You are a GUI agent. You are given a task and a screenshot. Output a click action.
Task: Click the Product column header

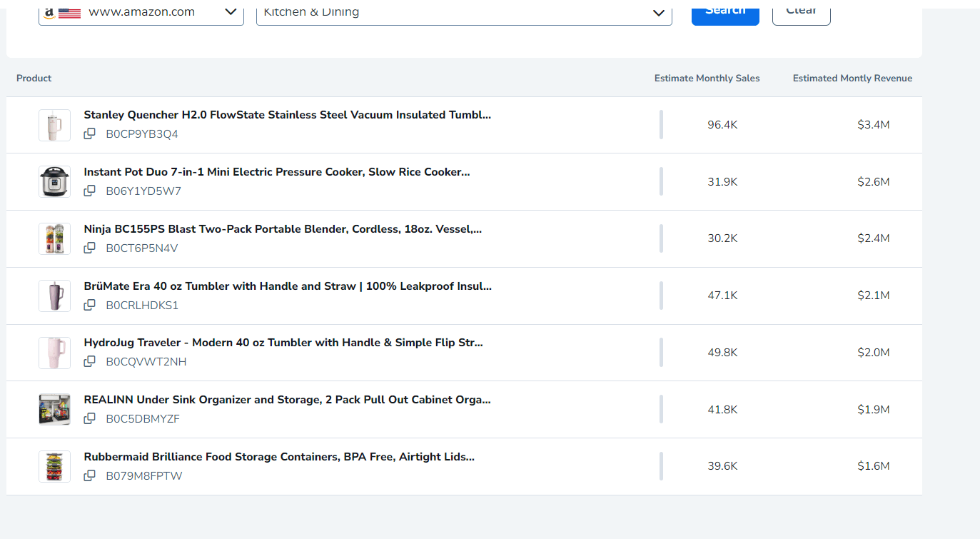pos(34,79)
